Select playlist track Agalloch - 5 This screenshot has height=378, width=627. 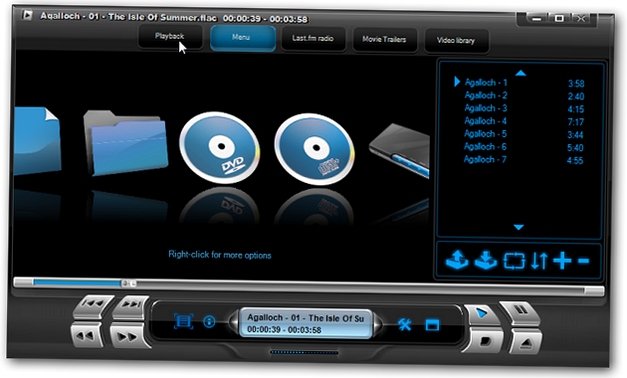524,134
